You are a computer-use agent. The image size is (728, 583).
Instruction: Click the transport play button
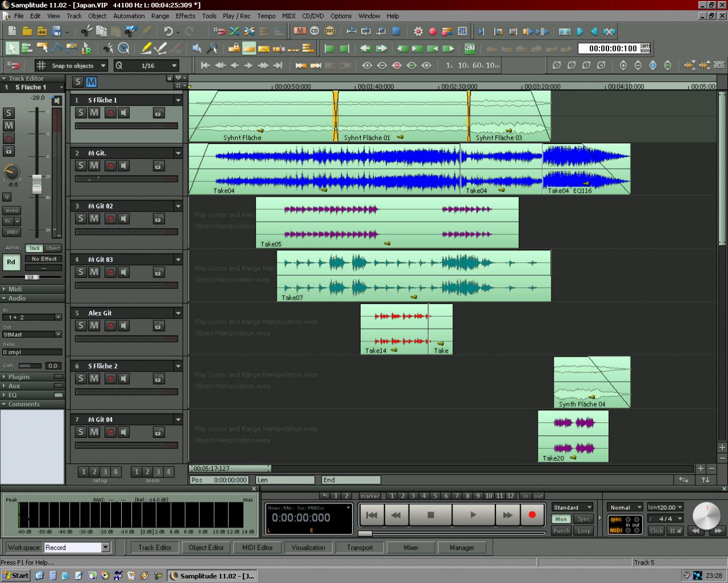point(473,515)
